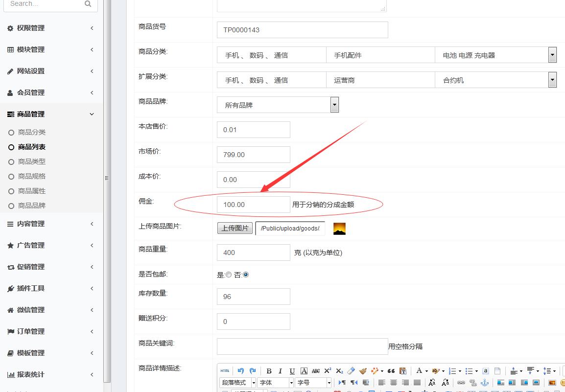The width and height of the screenshot is (565, 392).
Task: Switch editor to HTML source mode
Action: pyautogui.click(x=225, y=371)
